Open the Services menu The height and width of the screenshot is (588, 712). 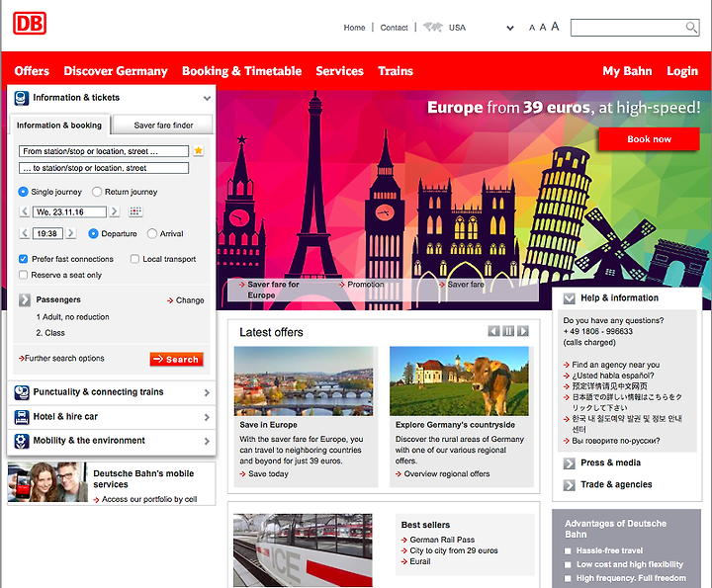339,71
